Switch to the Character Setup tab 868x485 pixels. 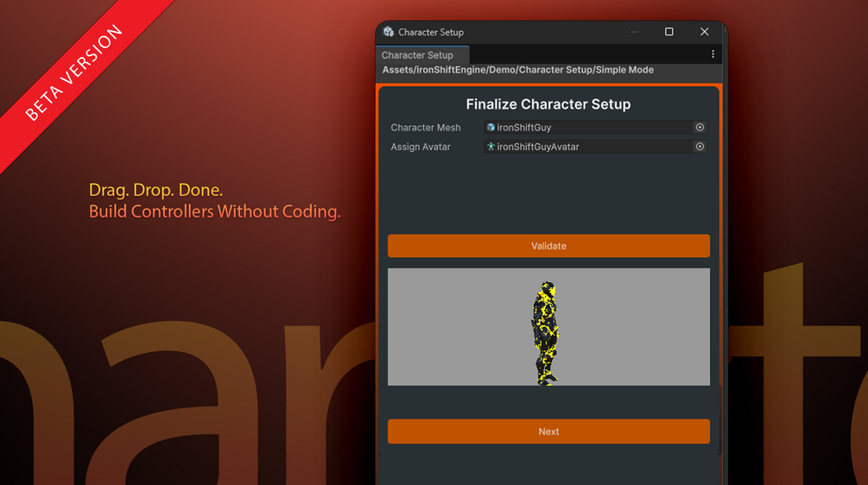tap(422, 54)
